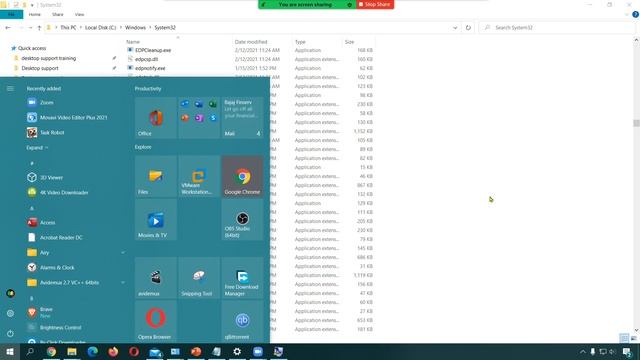The height and width of the screenshot is (360, 640).
Task: Open taskbar Search magnifier
Action: point(30,352)
